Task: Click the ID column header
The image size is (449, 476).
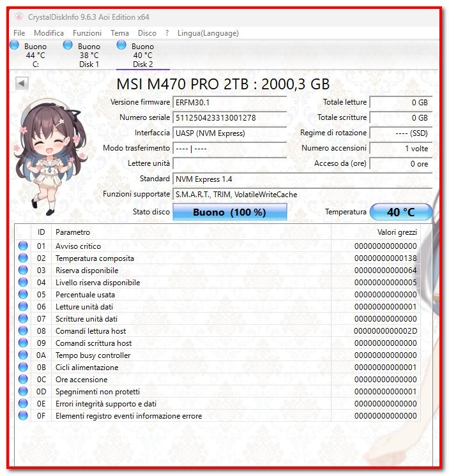Action: 41,232
